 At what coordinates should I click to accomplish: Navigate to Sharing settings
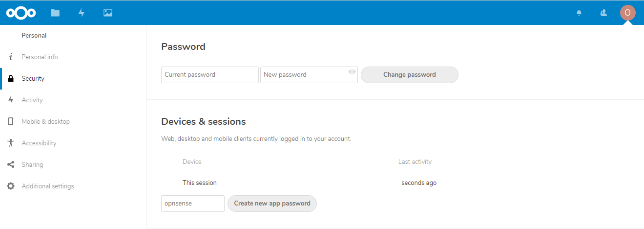(32, 164)
